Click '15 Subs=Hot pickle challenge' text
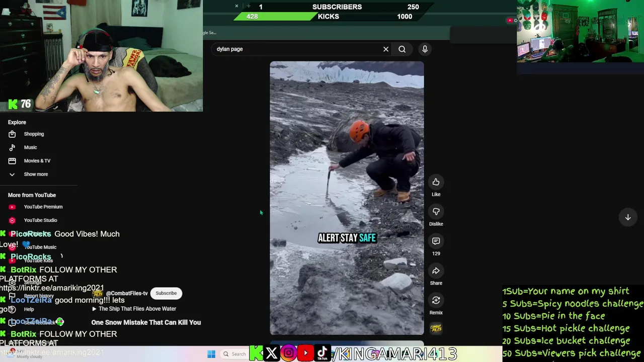Viewport: 644px width, 362px height. click(566, 328)
